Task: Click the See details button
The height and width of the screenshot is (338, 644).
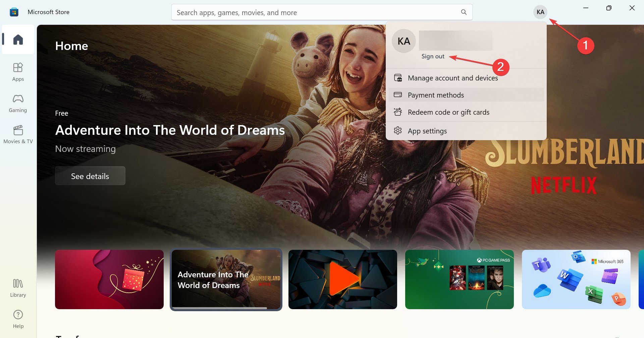Action: point(90,176)
